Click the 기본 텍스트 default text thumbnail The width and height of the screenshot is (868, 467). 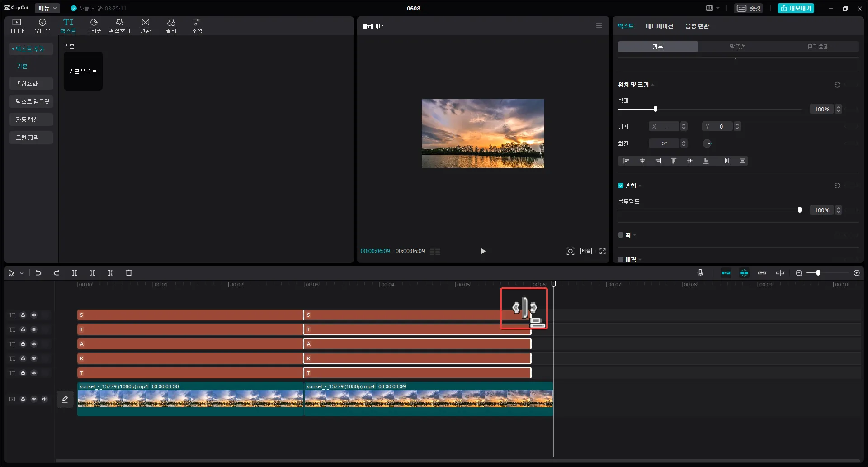[83, 71]
